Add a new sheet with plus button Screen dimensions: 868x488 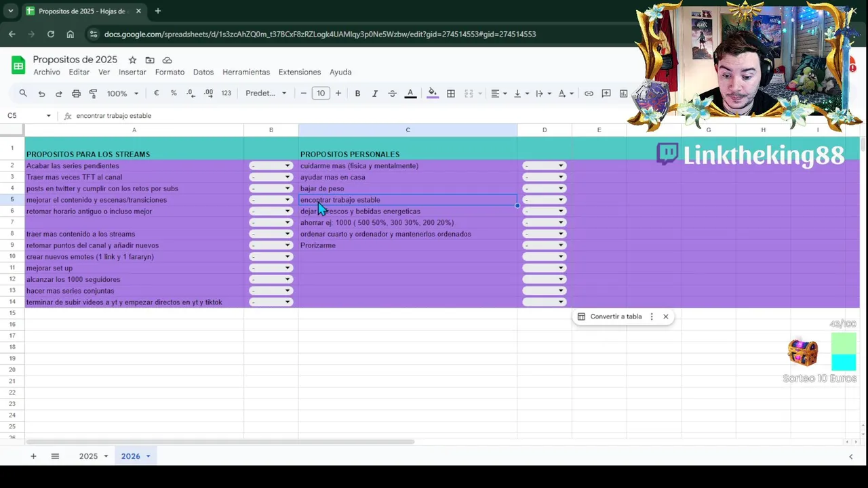tap(33, 456)
